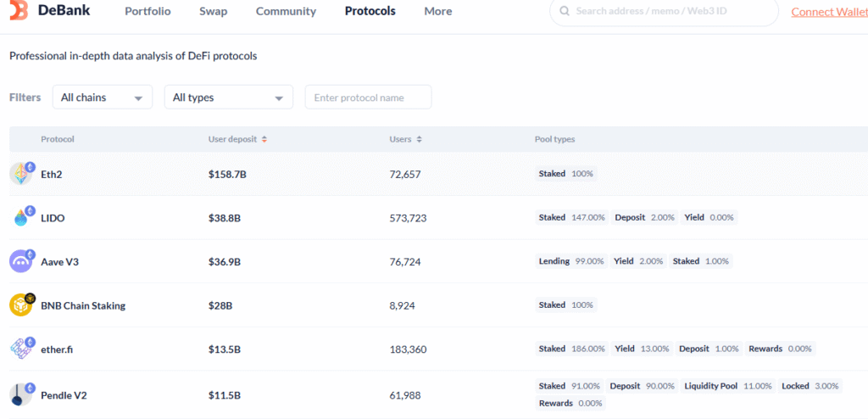
Task: Click LIDO's Staked 147.00% tag
Action: click(572, 217)
